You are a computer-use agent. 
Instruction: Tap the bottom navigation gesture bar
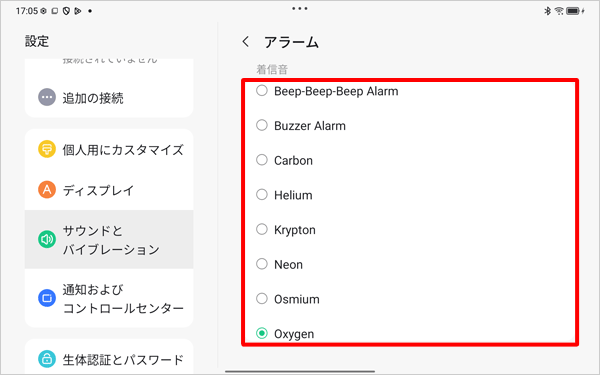coord(300,371)
